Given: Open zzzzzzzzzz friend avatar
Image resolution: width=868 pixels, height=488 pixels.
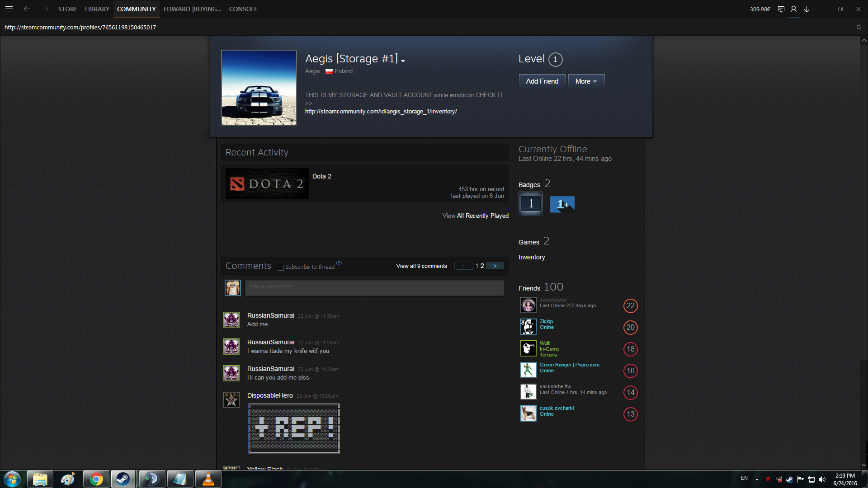Looking at the screenshot, I should click(x=528, y=305).
